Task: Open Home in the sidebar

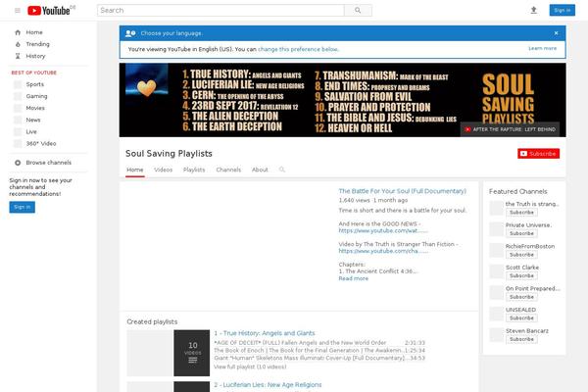Action: 34,32
